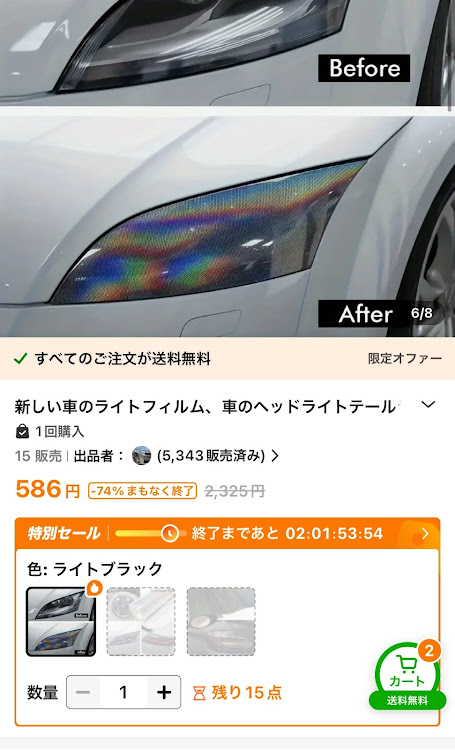Viewport: 455px width, 750px height.
Task: Tap the seller avatar photo
Action: click(x=141, y=455)
